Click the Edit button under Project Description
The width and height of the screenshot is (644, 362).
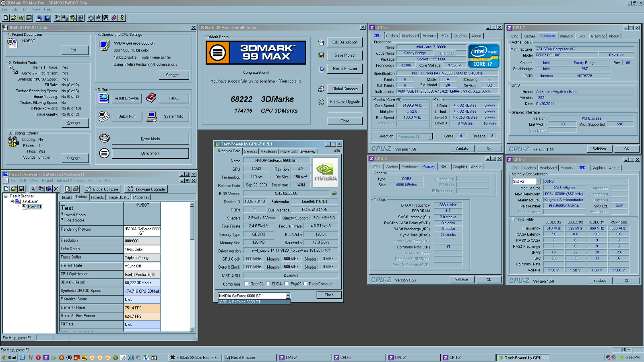click(75, 50)
